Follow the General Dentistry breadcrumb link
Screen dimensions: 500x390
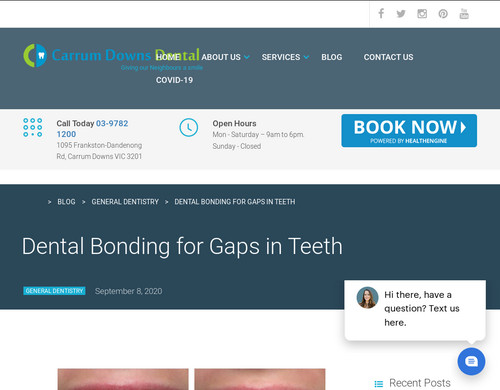tap(125, 202)
